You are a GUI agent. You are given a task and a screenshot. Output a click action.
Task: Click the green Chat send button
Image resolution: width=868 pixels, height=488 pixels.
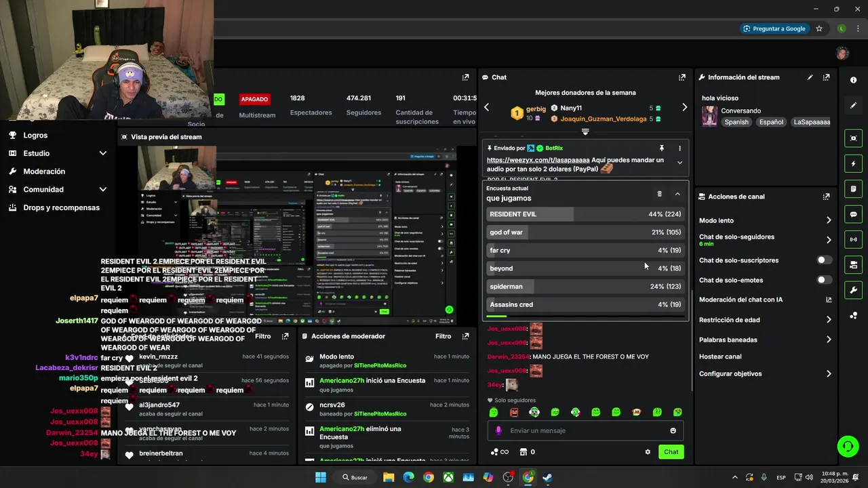pyautogui.click(x=671, y=452)
